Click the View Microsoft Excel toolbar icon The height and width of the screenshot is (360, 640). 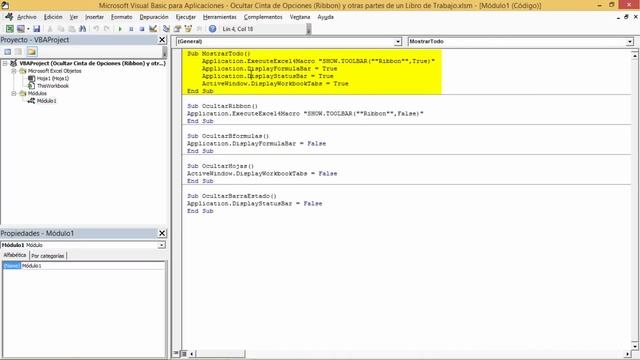coord(9,29)
